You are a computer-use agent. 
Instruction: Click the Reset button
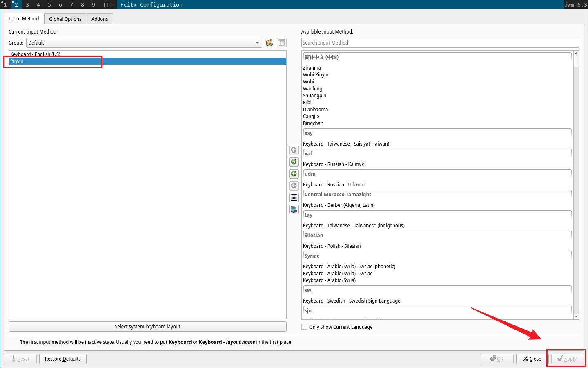pos(20,359)
